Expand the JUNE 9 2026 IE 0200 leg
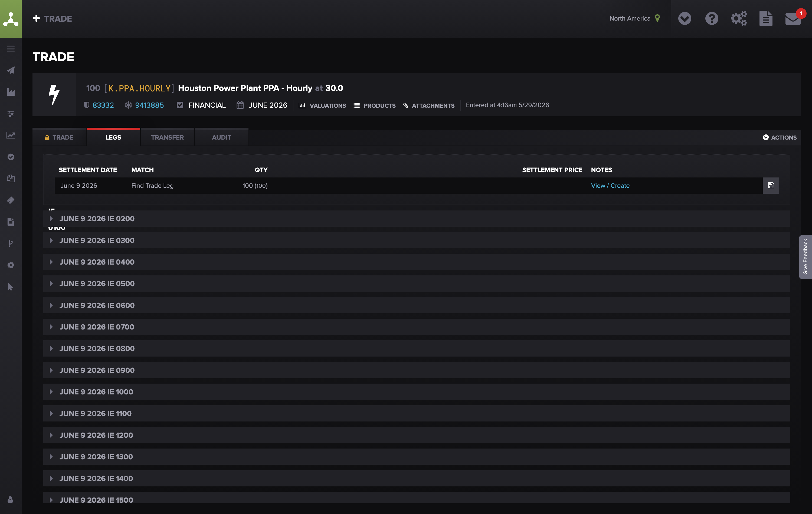 [417, 219]
